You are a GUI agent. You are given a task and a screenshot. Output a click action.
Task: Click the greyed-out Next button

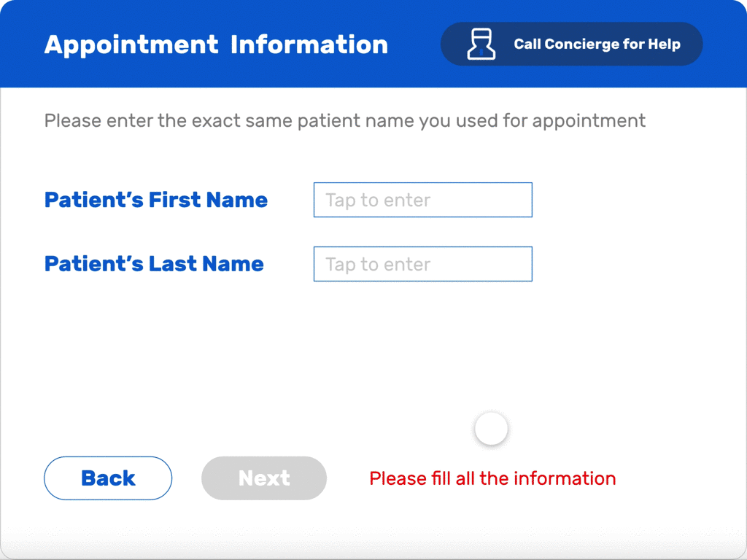[264, 478]
